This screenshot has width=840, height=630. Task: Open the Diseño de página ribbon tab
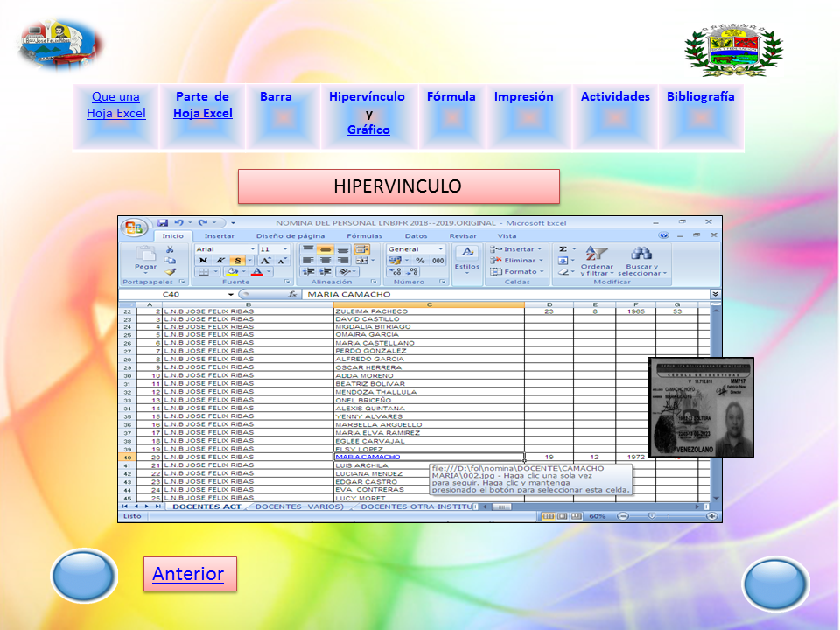pyautogui.click(x=290, y=235)
